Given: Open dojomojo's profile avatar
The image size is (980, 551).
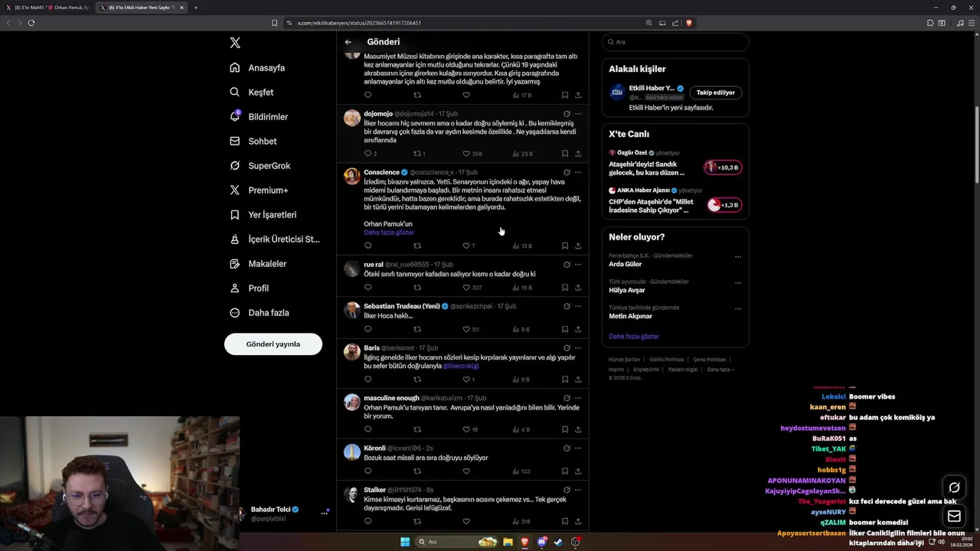Looking at the screenshot, I should pos(351,118).
